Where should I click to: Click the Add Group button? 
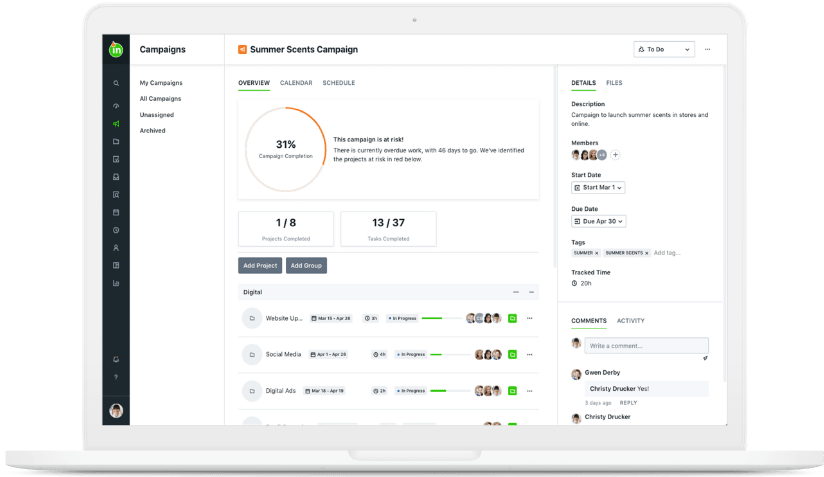[x=306, y=265]
